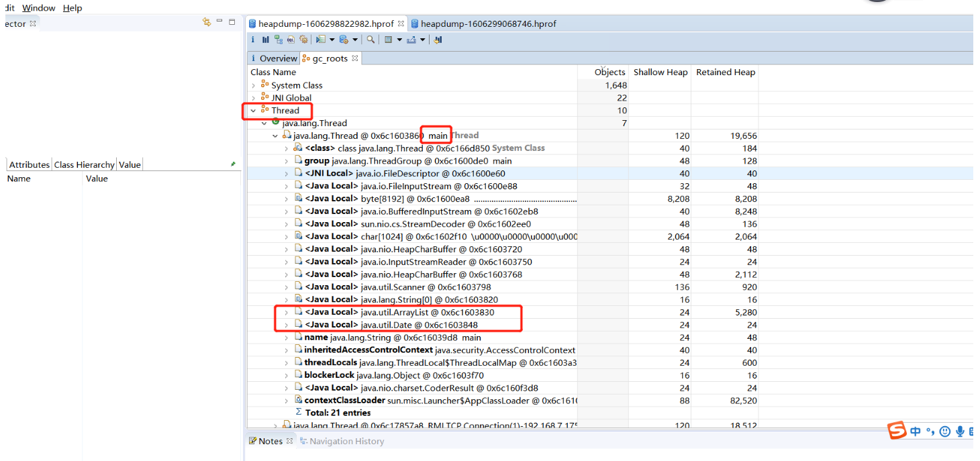Open the Dominator Tree toolbar icon
The height and width of the screenshot is (461, 980).
tap(278, 40)
